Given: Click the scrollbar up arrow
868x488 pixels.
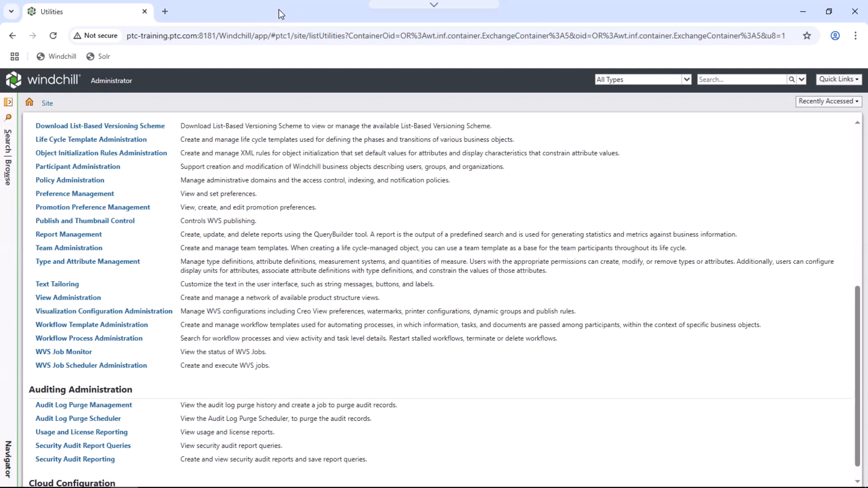Looking at the screenshot, I should pos(857,122).
